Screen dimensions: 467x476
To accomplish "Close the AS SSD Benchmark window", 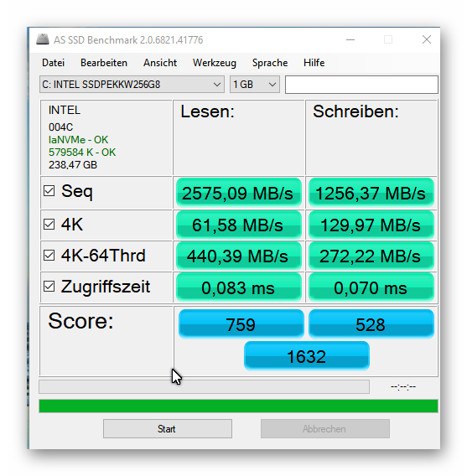I will pos(427,39).
